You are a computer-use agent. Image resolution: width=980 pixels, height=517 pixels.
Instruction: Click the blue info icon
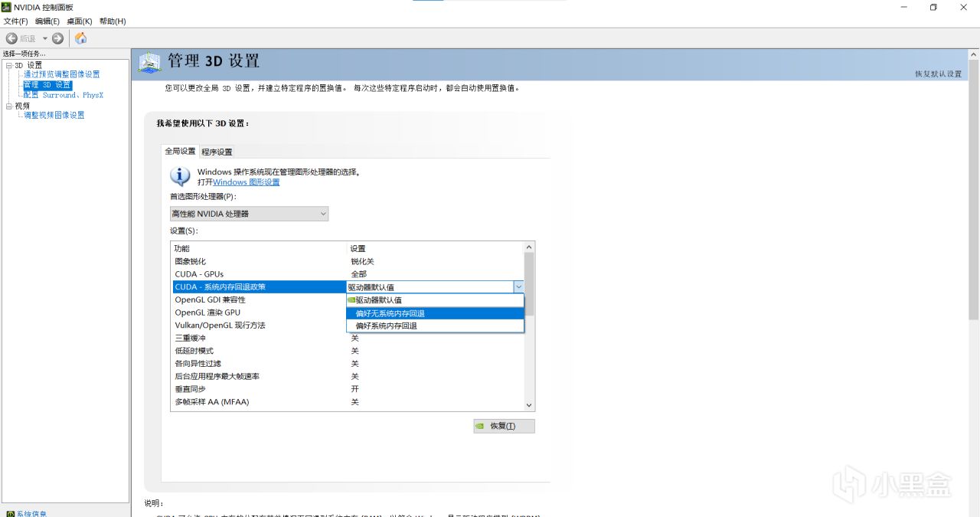[180, 177]
